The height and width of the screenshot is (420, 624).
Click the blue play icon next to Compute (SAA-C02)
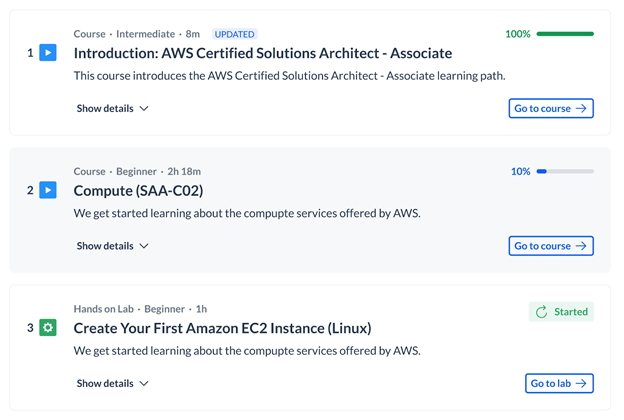pyautogui.click(x=48, y=190)
